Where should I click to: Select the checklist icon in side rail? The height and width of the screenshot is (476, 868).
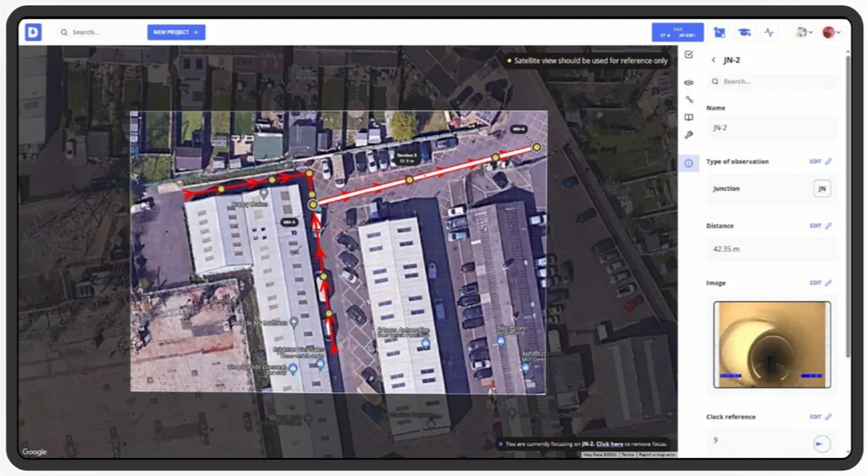pyautogui.click(x=689, y=54)
